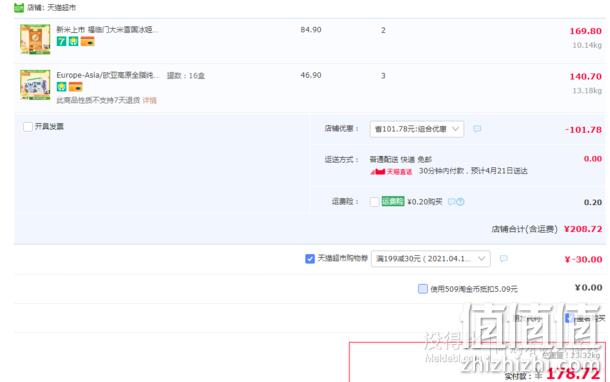Select the ¥0.00 gold coin deduction amount
The height and width of the screenshot is (382, 610).
pos(588,288)
